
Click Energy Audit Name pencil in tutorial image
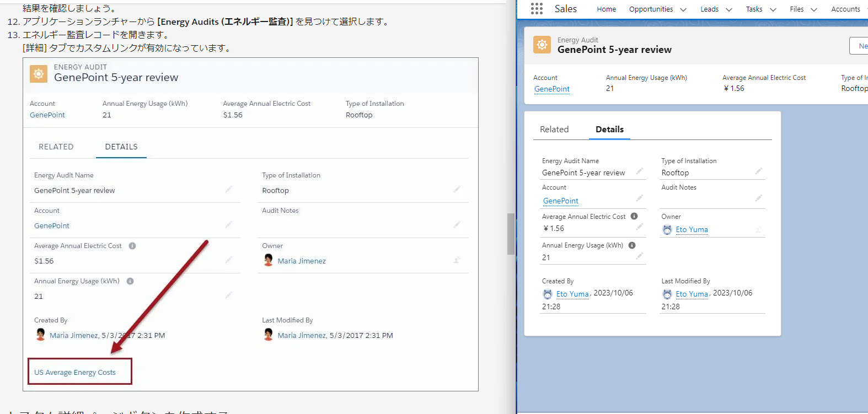(229, 189)
